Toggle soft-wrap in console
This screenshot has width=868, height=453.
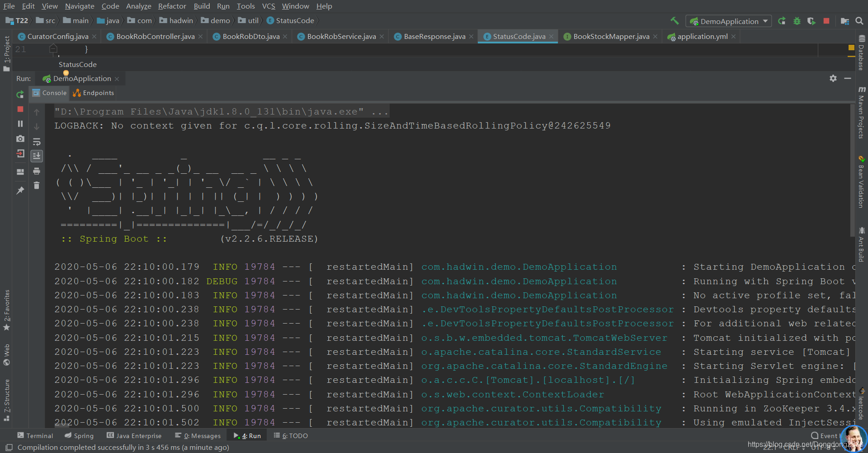pyautogui.click(x=37, y=142)
